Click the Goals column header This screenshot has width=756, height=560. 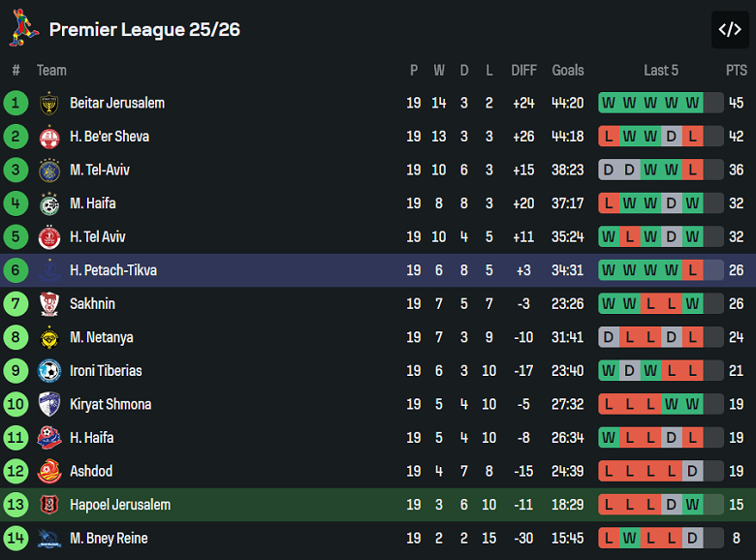568,70
